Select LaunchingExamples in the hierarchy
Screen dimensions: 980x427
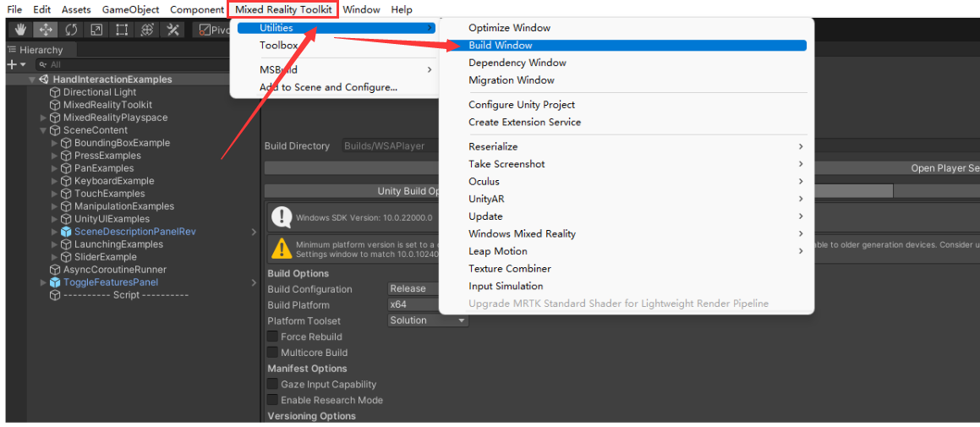coord(118,244)
